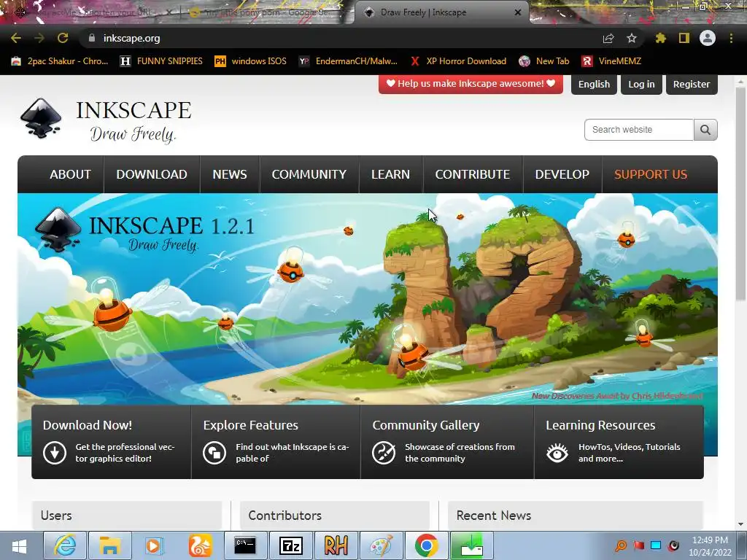The image size is (747, 560).
Task: Go back using browser back arrow
Action: 16,38
